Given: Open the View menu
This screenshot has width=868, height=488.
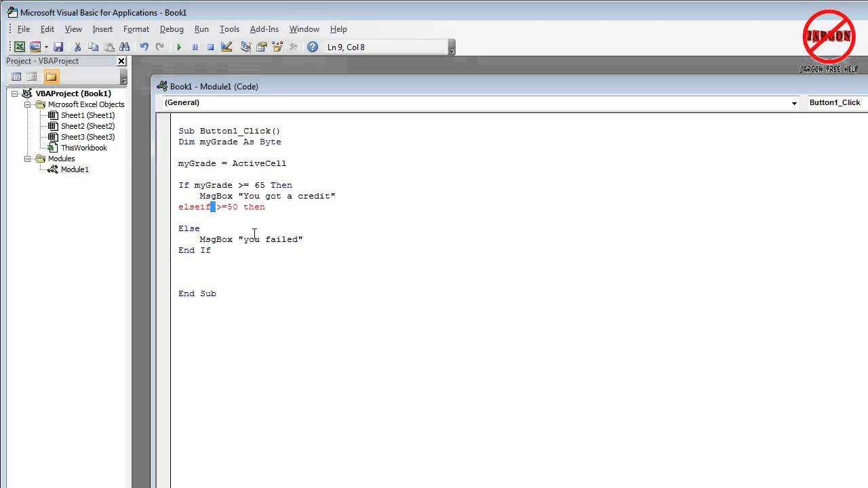Looking at the screenshot, I should [73, 29].
